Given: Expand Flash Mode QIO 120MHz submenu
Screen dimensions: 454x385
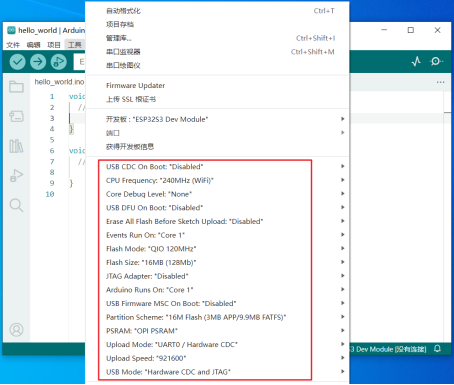Looking at the screenshot, I should coord(217,249).
